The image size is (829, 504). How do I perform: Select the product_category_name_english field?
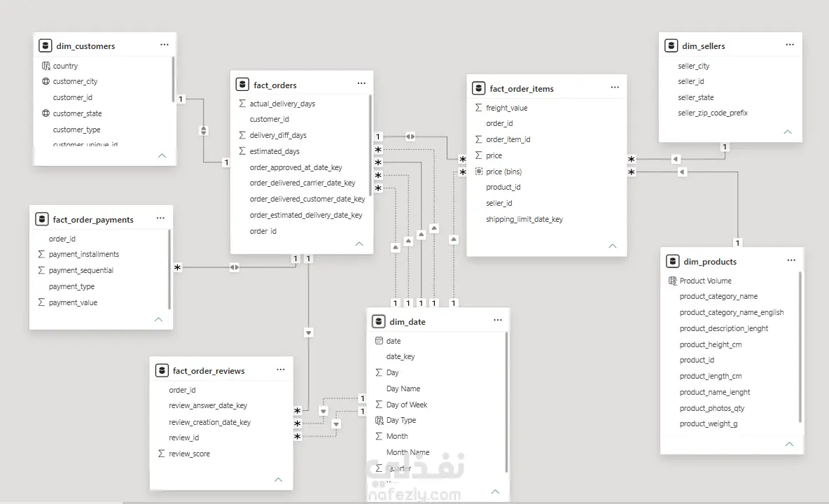pos(732,312)
